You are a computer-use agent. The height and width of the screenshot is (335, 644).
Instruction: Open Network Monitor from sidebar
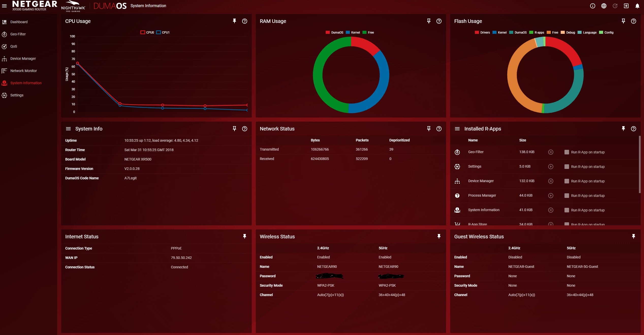click(x=23, y=71)
